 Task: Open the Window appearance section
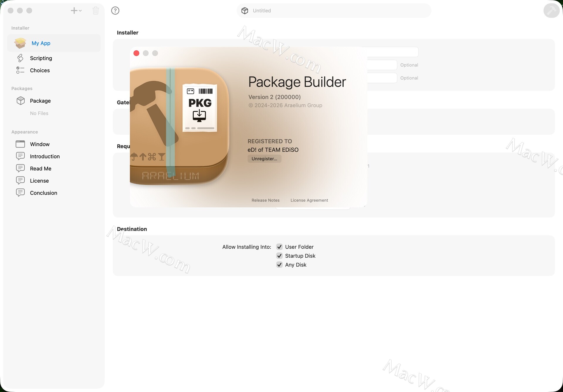(x=40, y=144)
